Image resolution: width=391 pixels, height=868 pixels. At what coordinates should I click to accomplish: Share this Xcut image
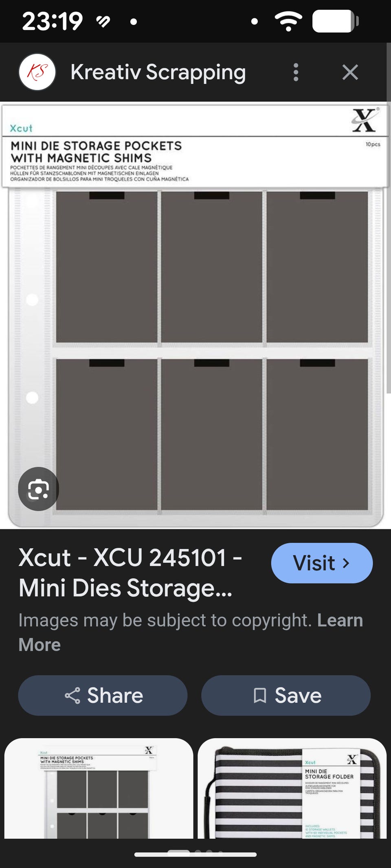(103, 695)
